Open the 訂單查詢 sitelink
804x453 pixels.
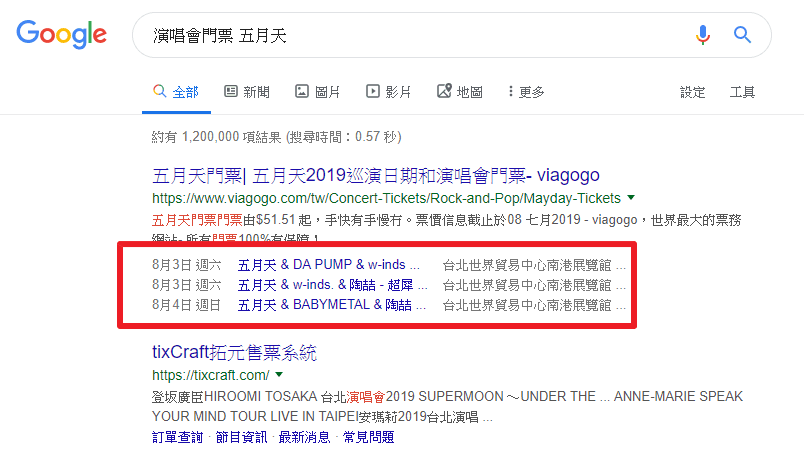(178, 437)
